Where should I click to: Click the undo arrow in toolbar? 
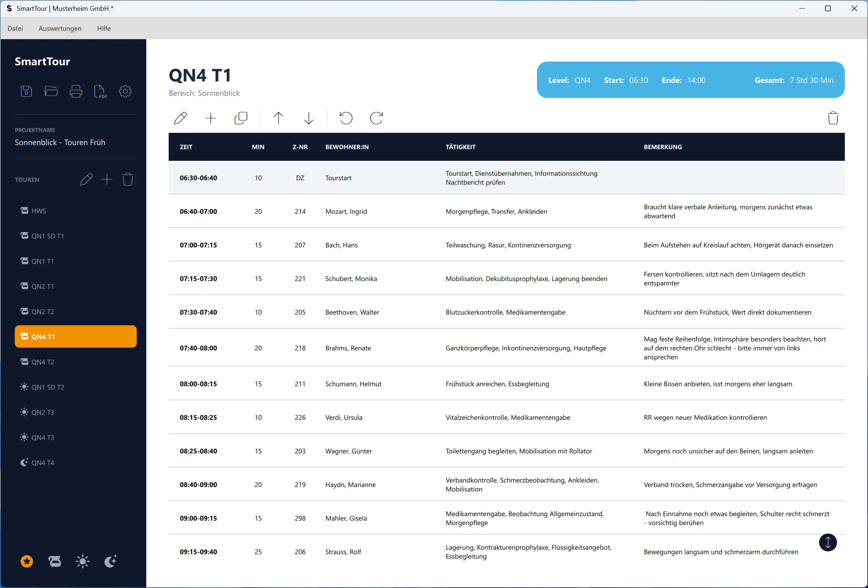click(346, 118)
